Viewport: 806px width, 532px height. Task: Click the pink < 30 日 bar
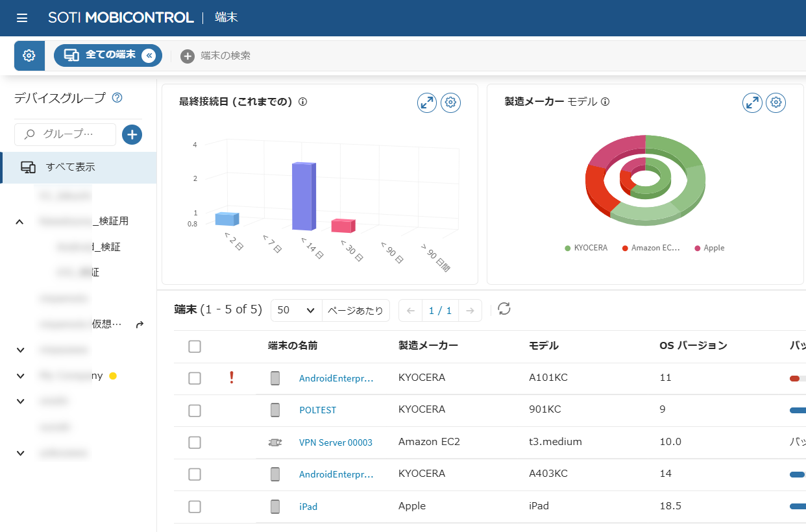click(x=343, y=226)
